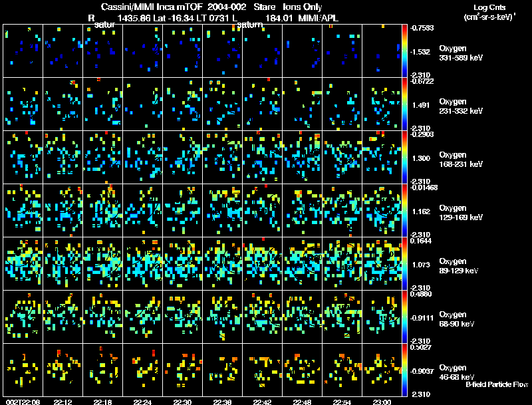This screenshot has width=532, height=405.
Task: Click the Cassini/MIMI Inca mTOF title
Action: tap(152, 7)
